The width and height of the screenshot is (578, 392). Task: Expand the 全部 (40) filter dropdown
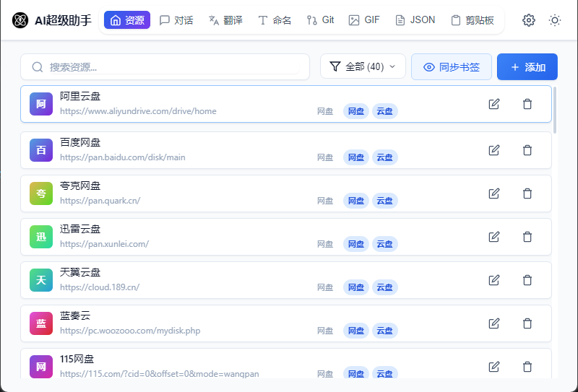(x=363, y=67)
